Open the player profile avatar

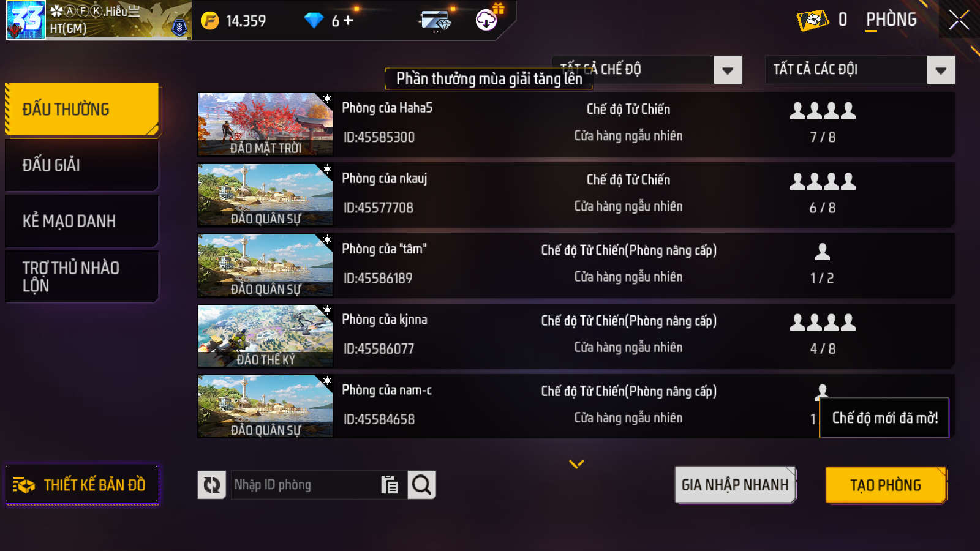coord(26,20)
